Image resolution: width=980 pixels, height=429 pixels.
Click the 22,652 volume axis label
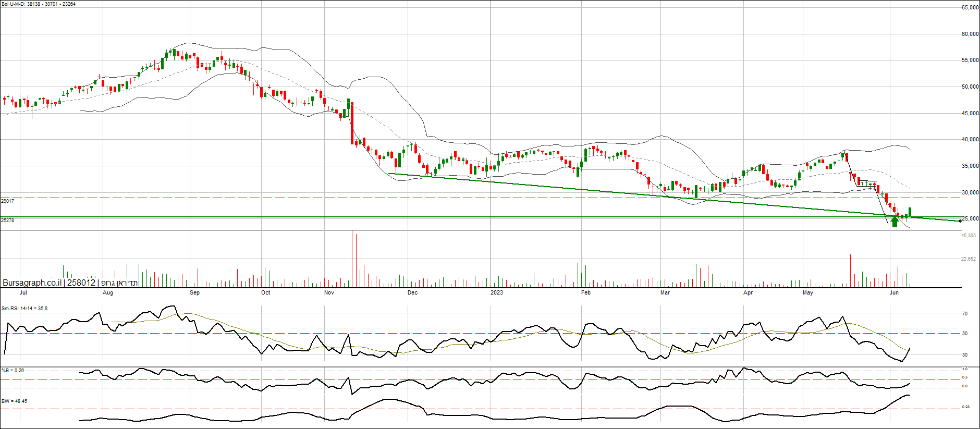969,259
